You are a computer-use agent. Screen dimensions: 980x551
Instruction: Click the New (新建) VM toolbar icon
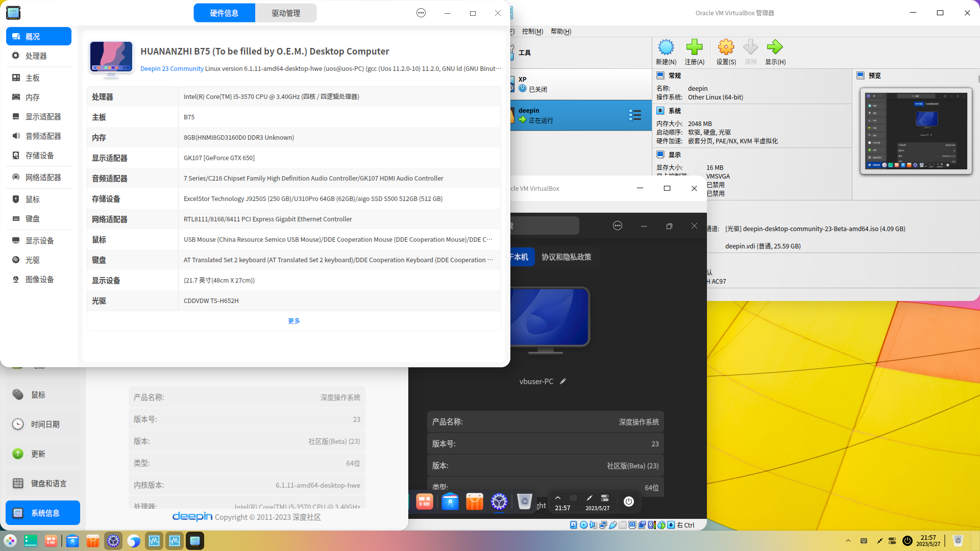(666, 48)
